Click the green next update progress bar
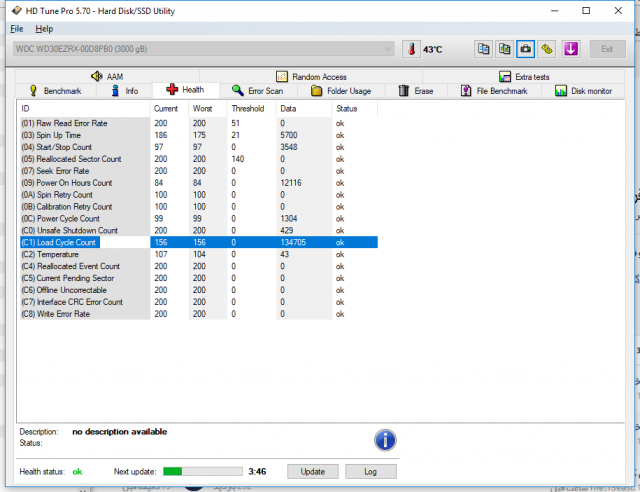The height and width of the screenshot is (492, 640). point(202,471)
